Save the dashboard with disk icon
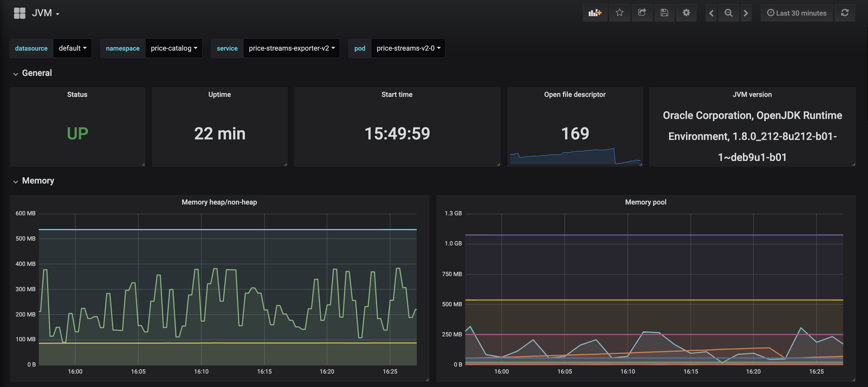Screen dimensions: 868x387 664,13
